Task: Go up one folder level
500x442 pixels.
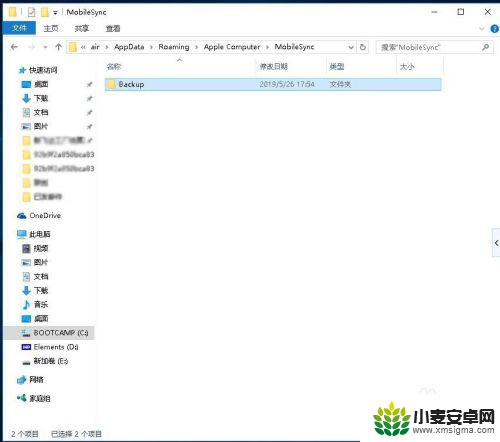Action: (x=59, y=47)
